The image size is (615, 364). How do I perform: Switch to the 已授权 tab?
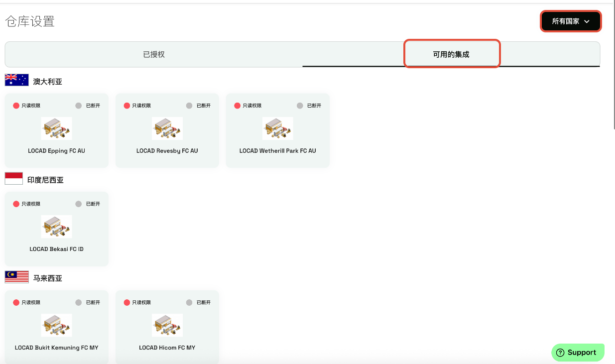tap(154, 54)
